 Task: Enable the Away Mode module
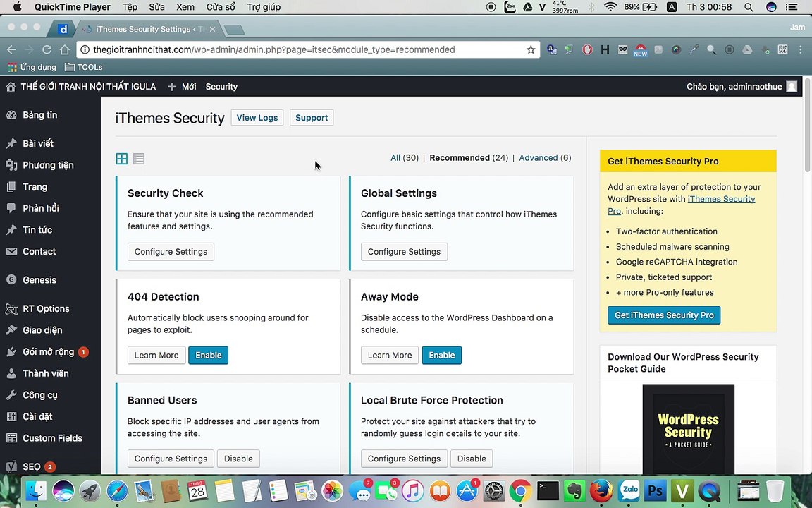tap(442, 355)
